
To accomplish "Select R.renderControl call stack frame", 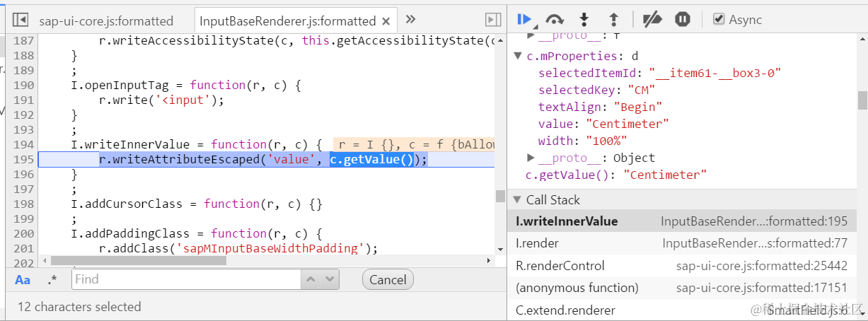I will click(x=688, y=266).
